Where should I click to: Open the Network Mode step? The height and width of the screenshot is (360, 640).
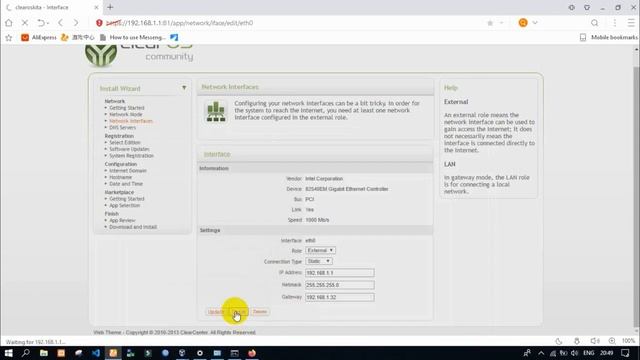pyautogui.click(x=126, y=115)
